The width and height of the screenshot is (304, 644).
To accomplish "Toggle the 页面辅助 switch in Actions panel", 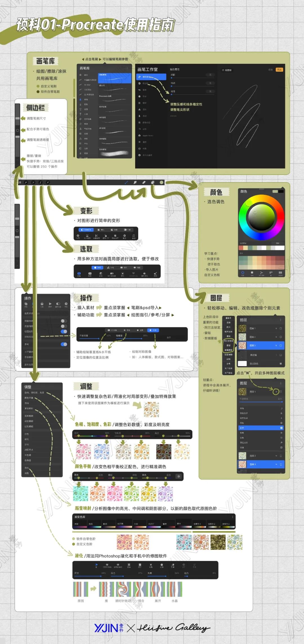I will click(64, 326).
